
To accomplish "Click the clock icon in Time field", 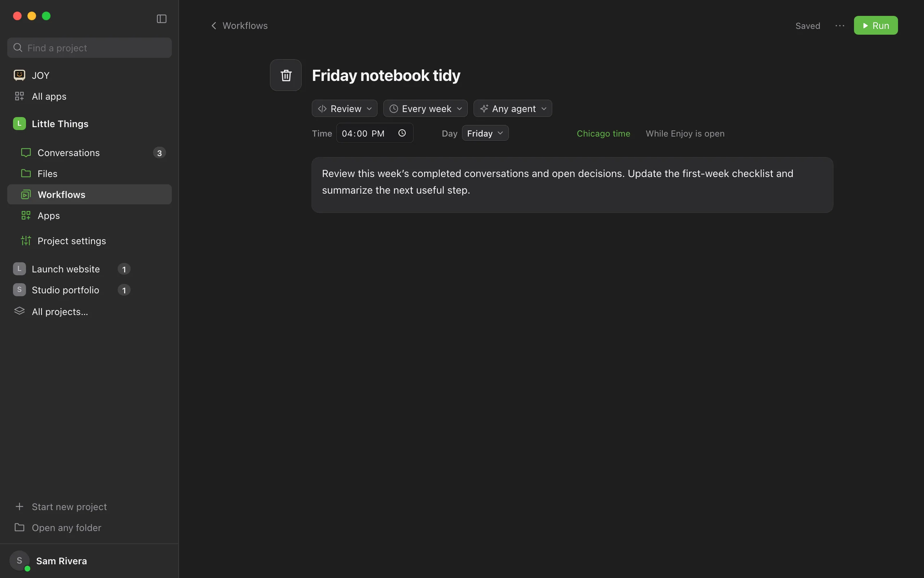I will pos(402,133).
